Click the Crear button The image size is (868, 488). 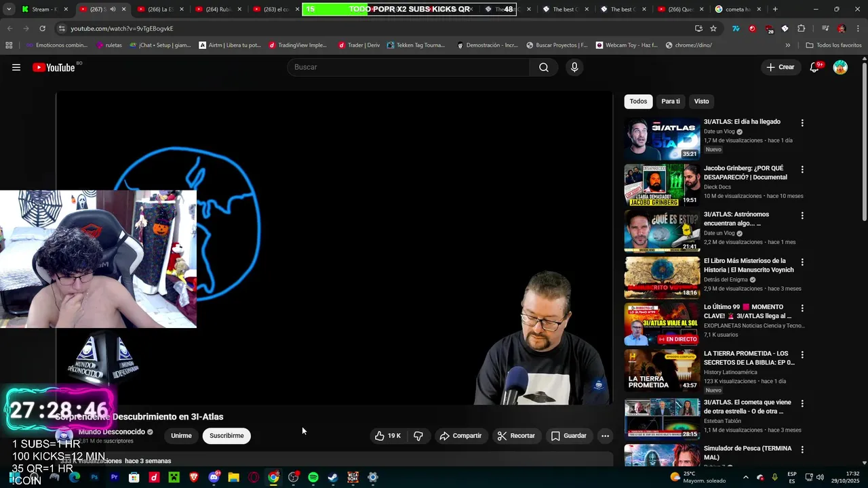pyautogui.click(x=781, y=67)
